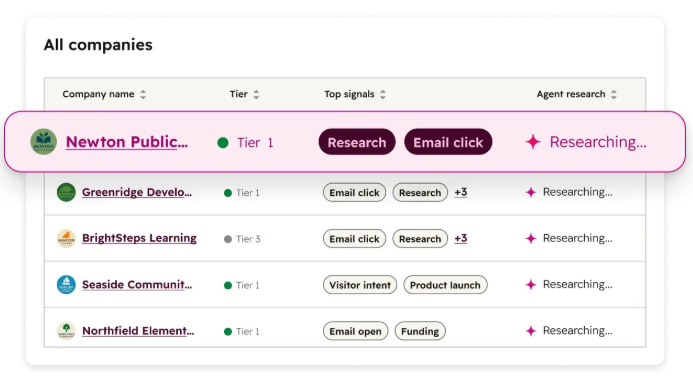The image size is (693, 378).
Task: Open the BrightSteps Learning company link
Action: tap(139, 238)
